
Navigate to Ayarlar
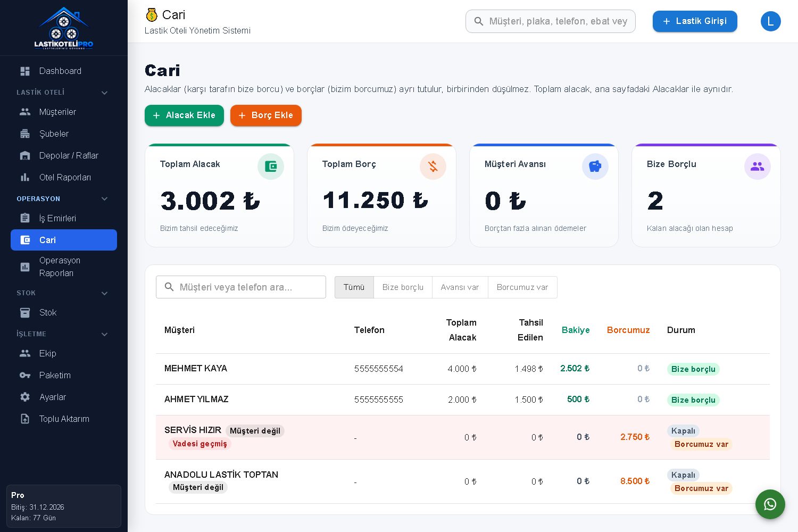64,397
